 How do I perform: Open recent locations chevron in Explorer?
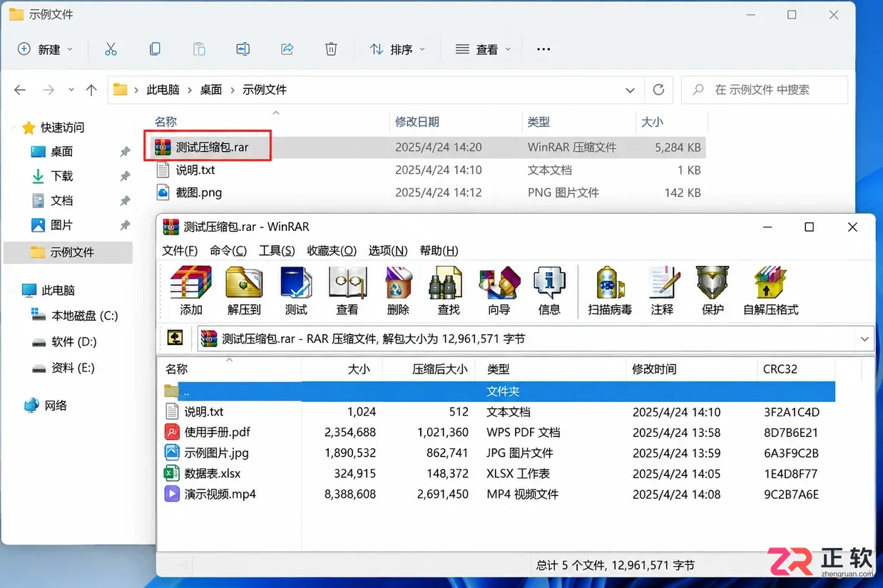(x=71, y=90)
